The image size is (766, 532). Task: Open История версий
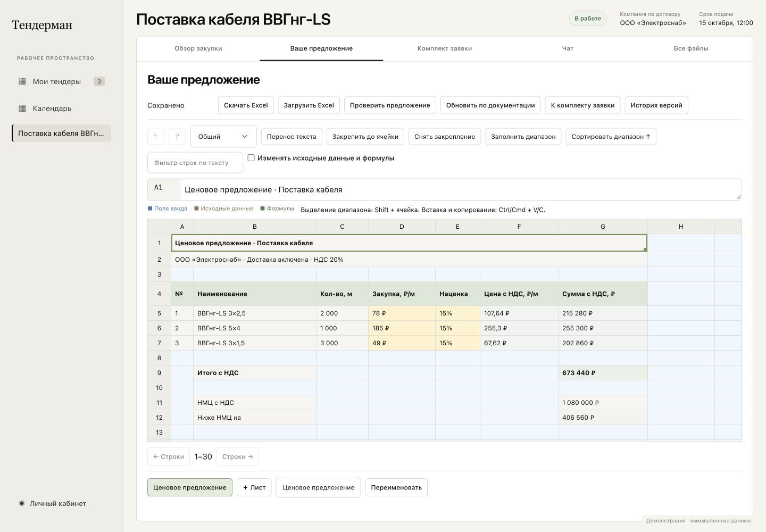pyautogui.click(x=656, y=105)
